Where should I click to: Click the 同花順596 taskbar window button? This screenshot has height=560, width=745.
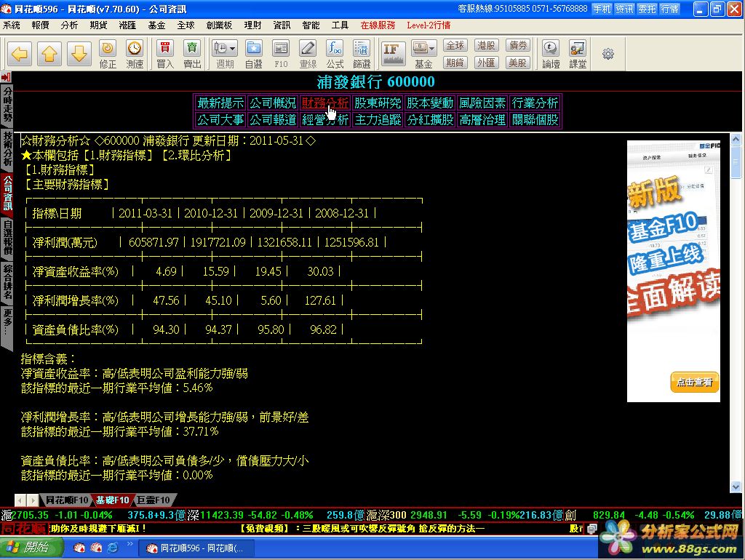point(196,548)
